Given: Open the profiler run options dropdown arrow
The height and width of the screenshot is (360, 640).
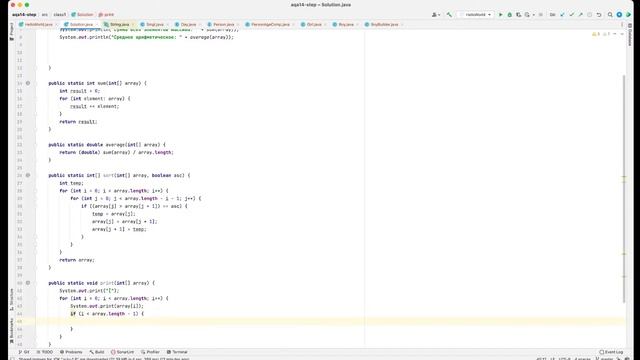Looking at the screenshot, I should [x=533, y=15].
